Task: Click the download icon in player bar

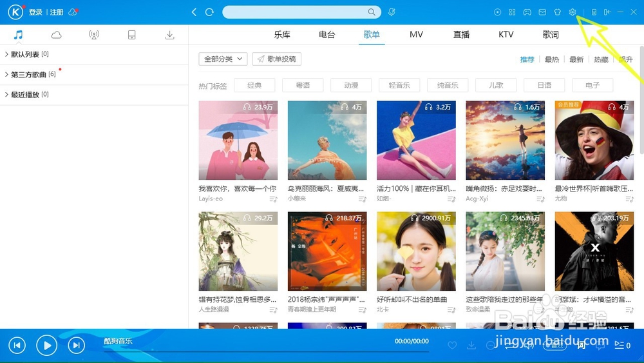Action: coord(471,346)
